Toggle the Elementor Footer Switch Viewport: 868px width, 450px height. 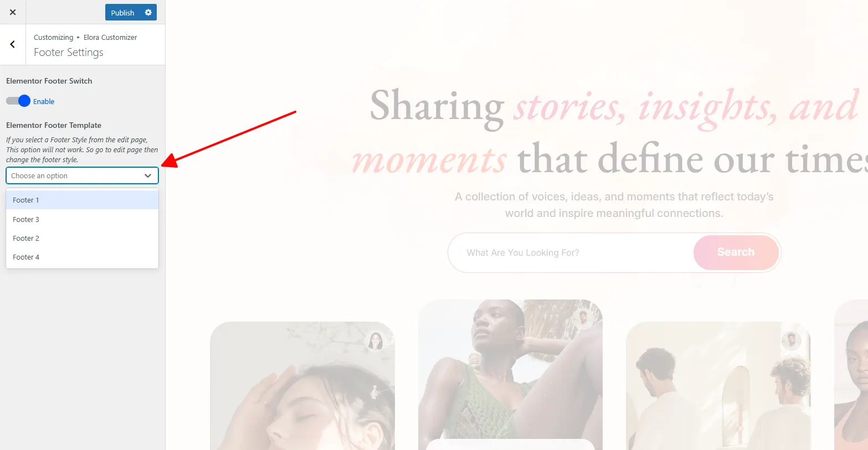click(18, 101)
